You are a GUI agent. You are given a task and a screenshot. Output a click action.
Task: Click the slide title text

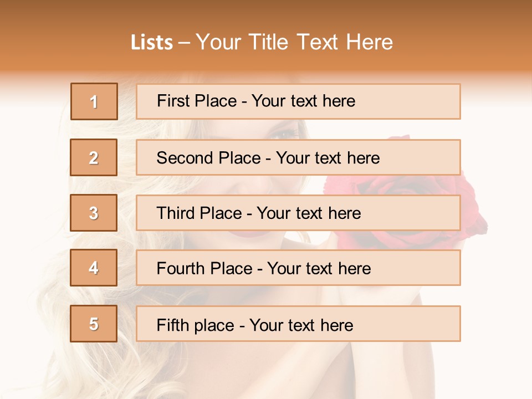click(x=262, y=42)
